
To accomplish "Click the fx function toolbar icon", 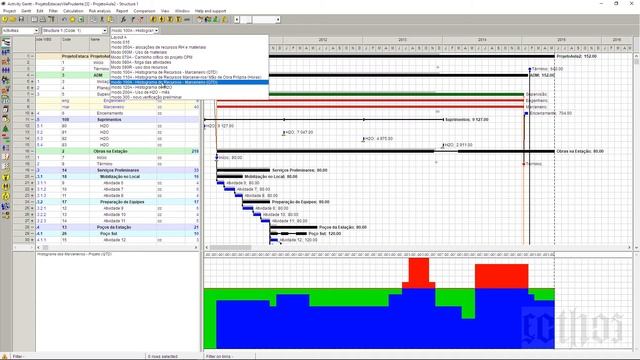I will tap(124, 19).
